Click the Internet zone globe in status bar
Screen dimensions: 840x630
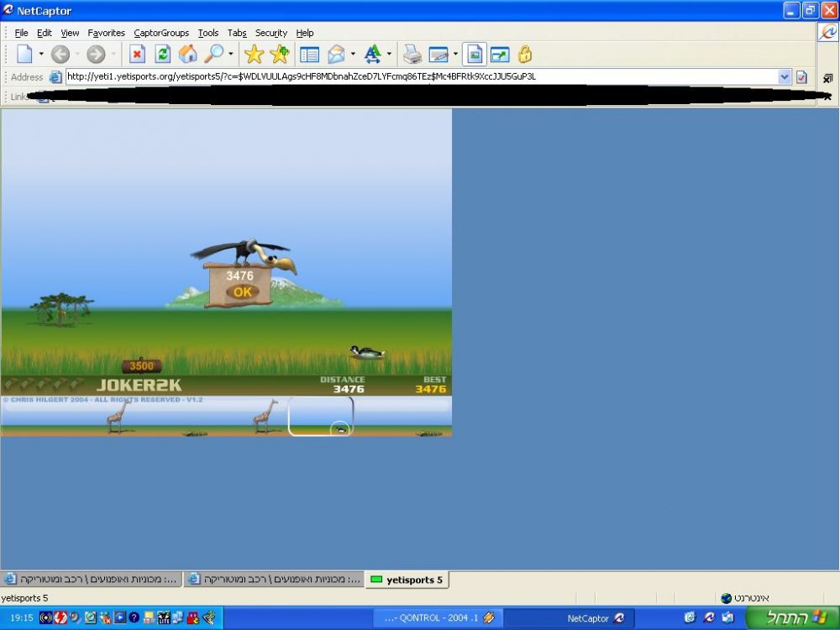click(727, 598)
